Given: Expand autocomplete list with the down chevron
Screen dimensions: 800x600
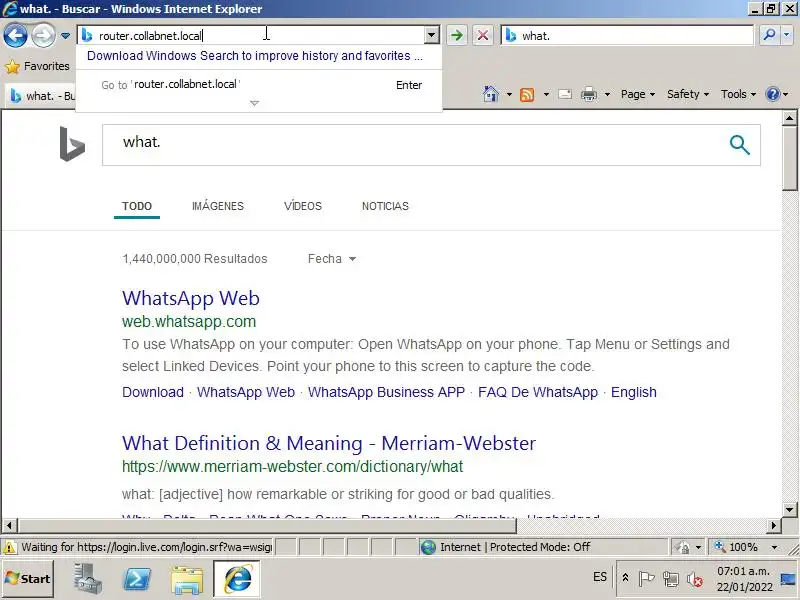Looking at the screenshot, I should (255, 103).
